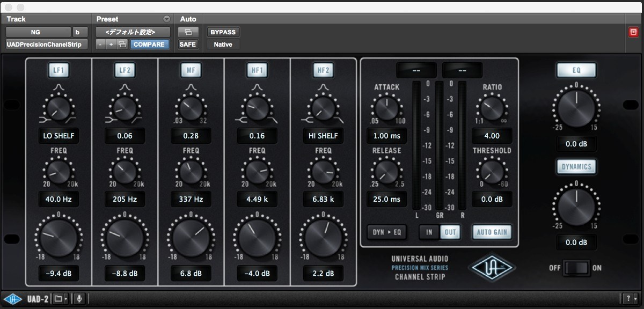Image resolution: width=644 pixels, height=309 pixels.
Task: Click the ATTACK knob
Action: pyautogui.click(x=387, y=107)
